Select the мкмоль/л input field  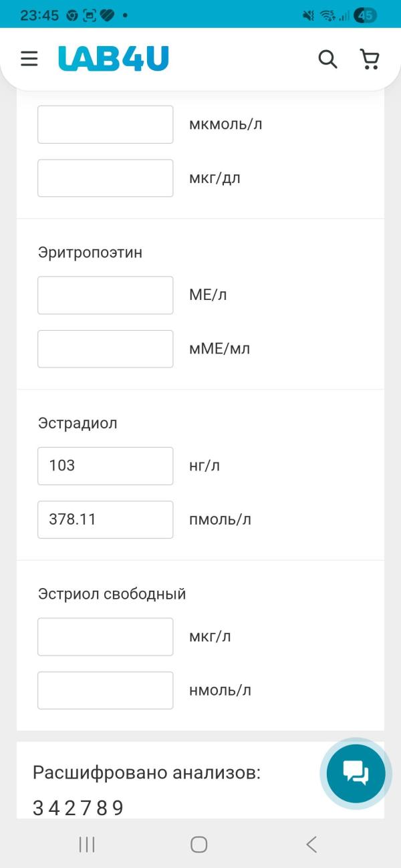point(105,124)
